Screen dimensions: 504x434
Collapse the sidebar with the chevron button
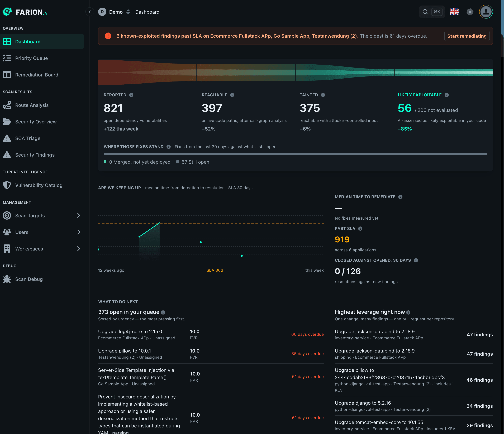coord(90,12)
